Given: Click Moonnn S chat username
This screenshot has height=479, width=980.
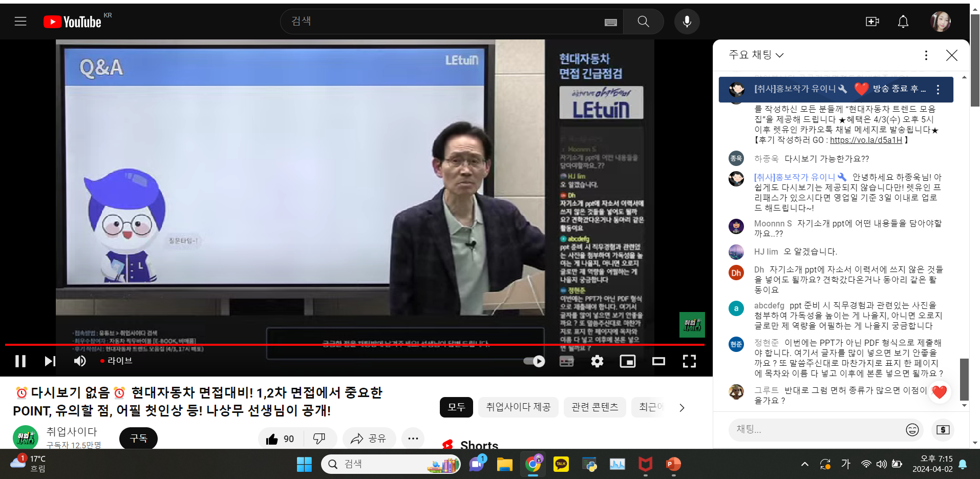Looking at the screenshot, I should (x=773, y=223).
